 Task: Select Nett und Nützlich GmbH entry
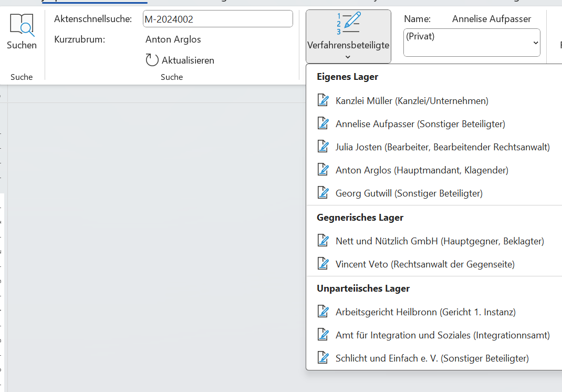point(440,241)
